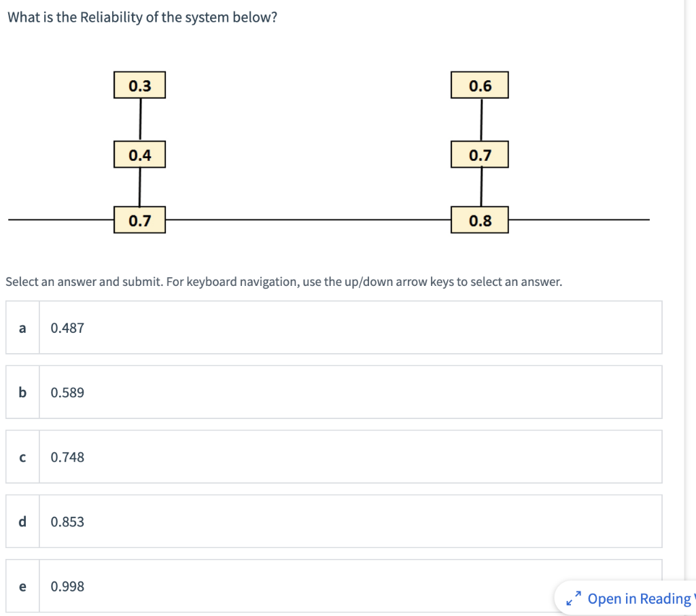Image resolution: width=696 pixels, height=616 pixels.
Task: Click the letter label e in answer list
Action: tap(22, 585)
